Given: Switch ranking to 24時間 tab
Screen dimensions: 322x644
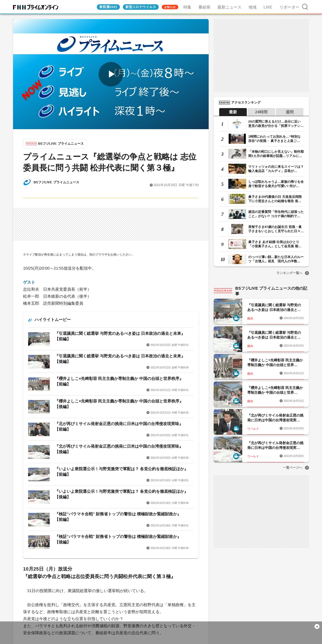Looking at the screenshot, I should pyautogui.click(x=261, y=112).
